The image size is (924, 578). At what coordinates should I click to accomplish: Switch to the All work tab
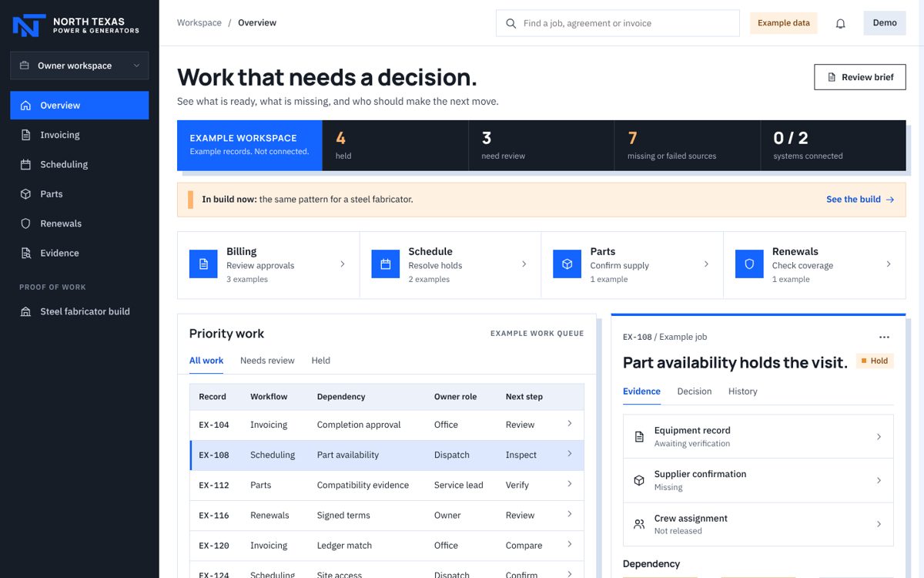coord(206,361)
